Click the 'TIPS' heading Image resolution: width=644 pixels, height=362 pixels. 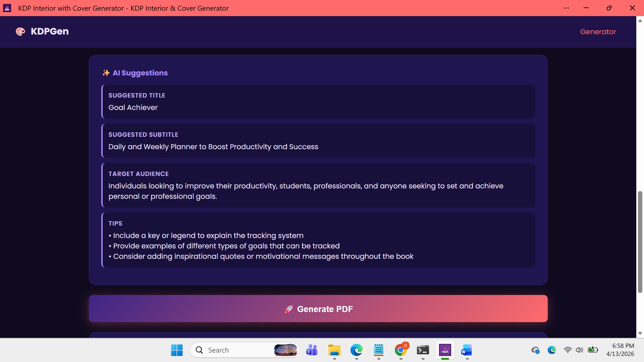pyautogui.click(x=115, y=224)
